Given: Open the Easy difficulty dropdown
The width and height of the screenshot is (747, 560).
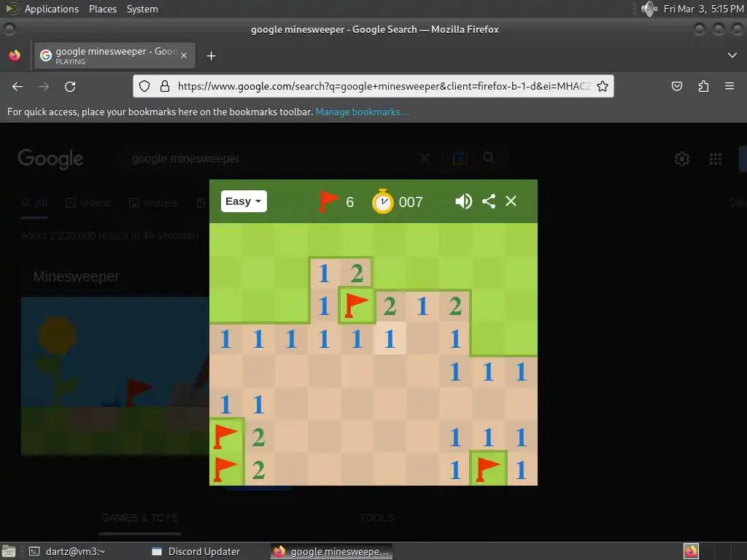Looking at the screenshot, I should pyautogui.click(x=244, y=201).
